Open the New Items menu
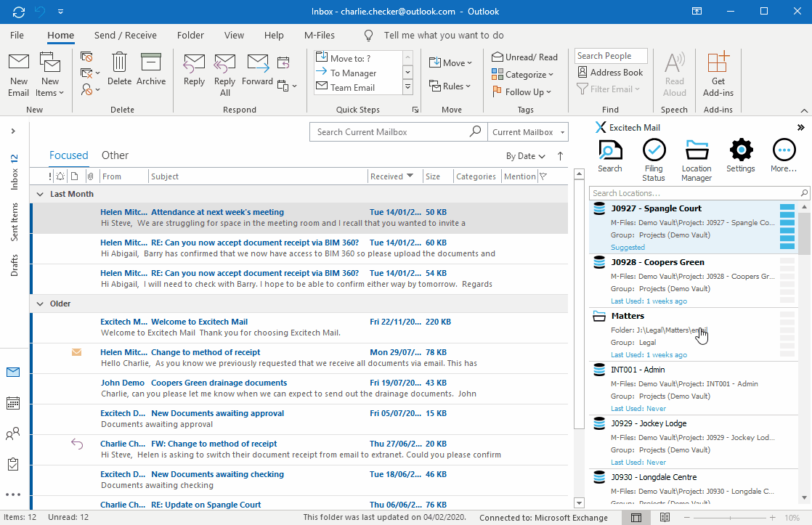 49,75
